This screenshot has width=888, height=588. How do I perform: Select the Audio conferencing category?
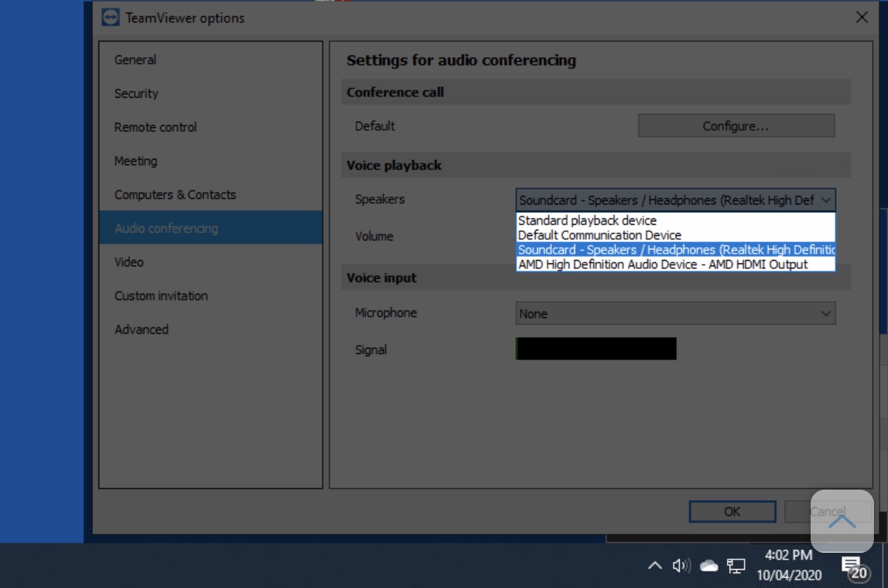(x=211, y=228)
